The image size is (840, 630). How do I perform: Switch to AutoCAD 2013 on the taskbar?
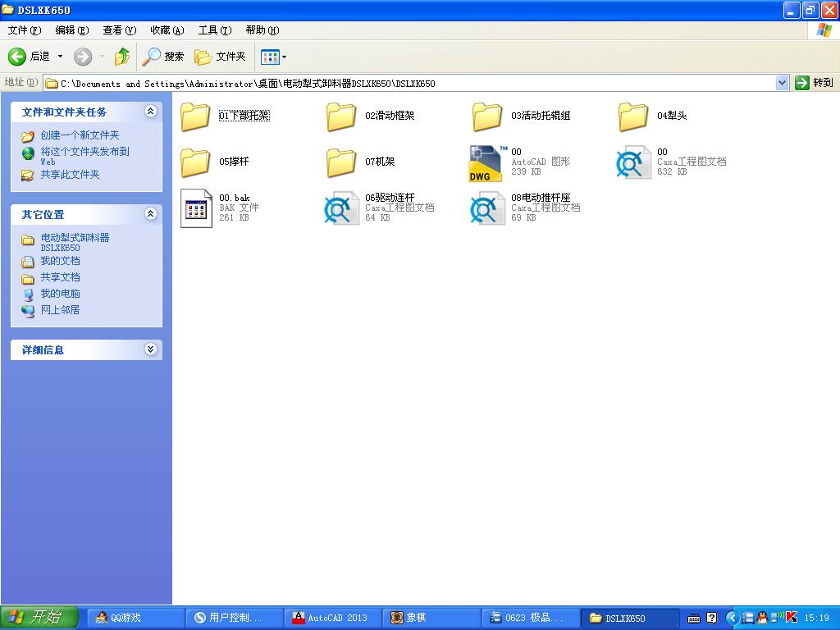(x=331, y=618)
